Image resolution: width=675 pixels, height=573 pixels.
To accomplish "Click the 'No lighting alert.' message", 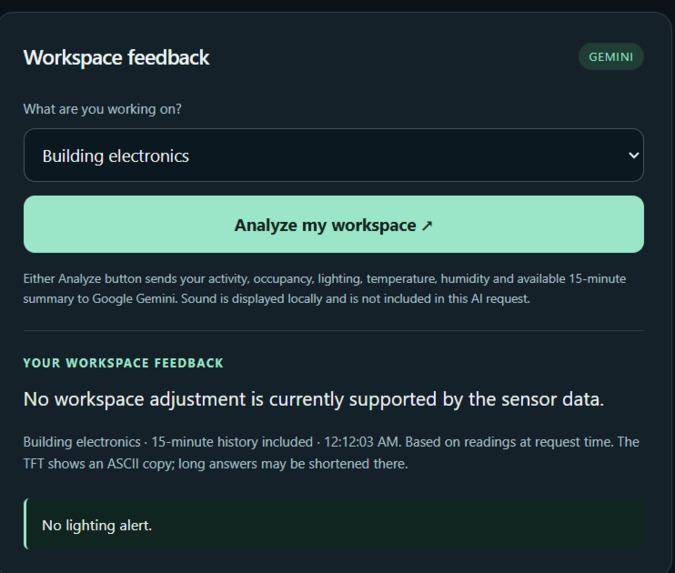I will pos(334,524).
